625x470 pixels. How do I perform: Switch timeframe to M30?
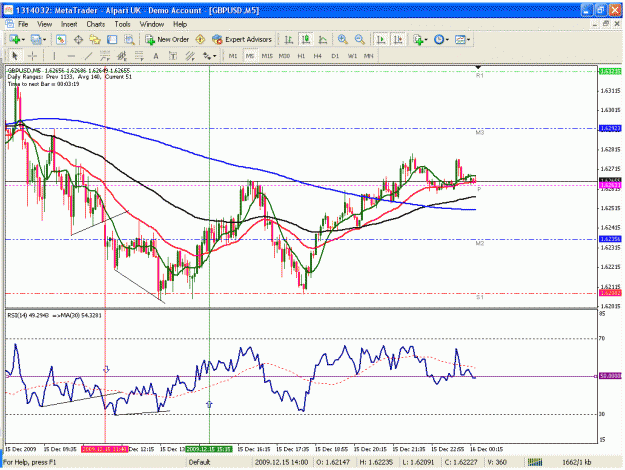tap(284, 56)
